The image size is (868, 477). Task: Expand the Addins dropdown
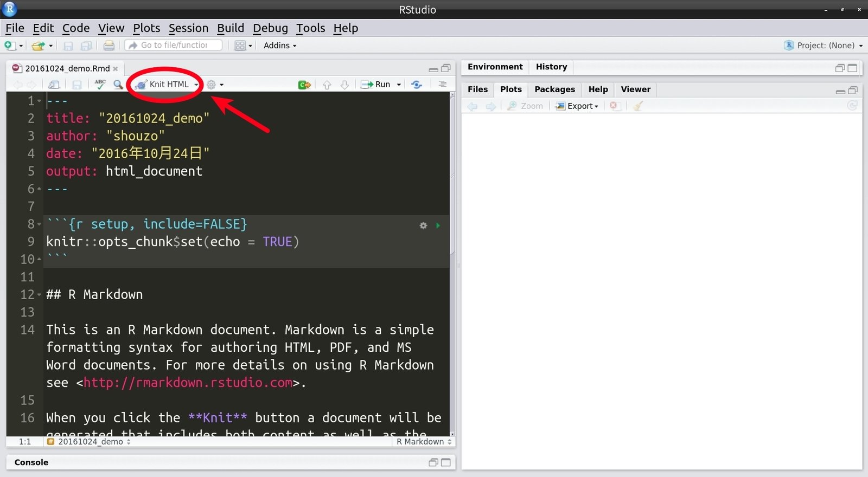(x=280, y=46)
